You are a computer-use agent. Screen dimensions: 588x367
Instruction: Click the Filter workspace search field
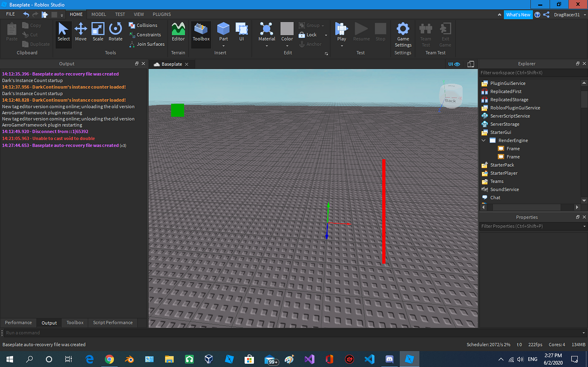point(533,73)
